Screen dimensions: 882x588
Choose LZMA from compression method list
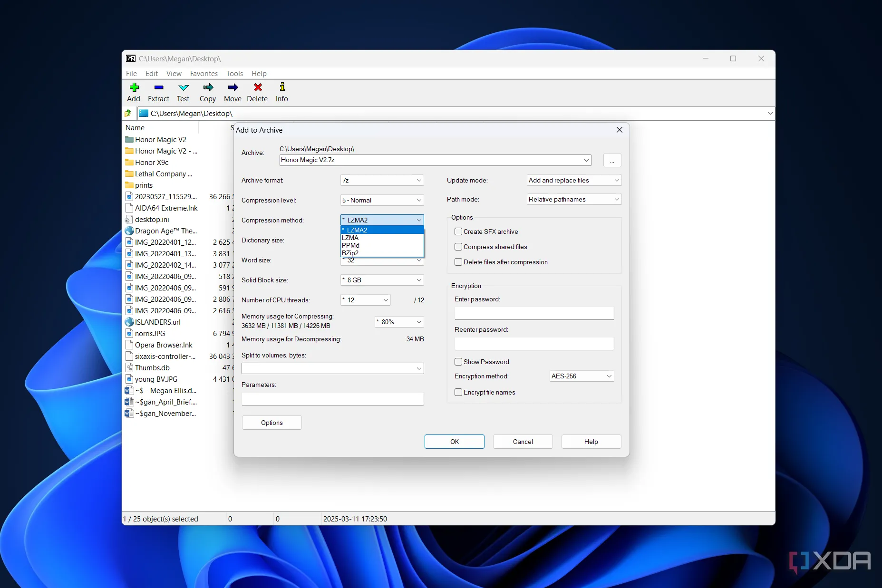[x=382, y=238]
